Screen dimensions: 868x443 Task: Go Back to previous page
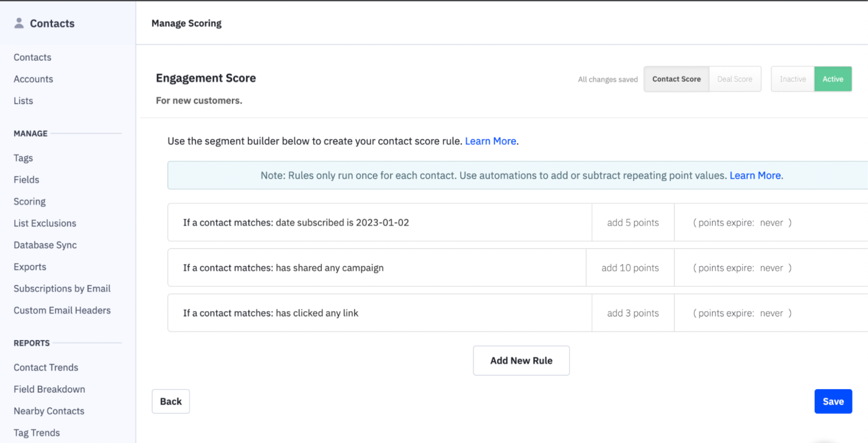[x=170, y=401]
